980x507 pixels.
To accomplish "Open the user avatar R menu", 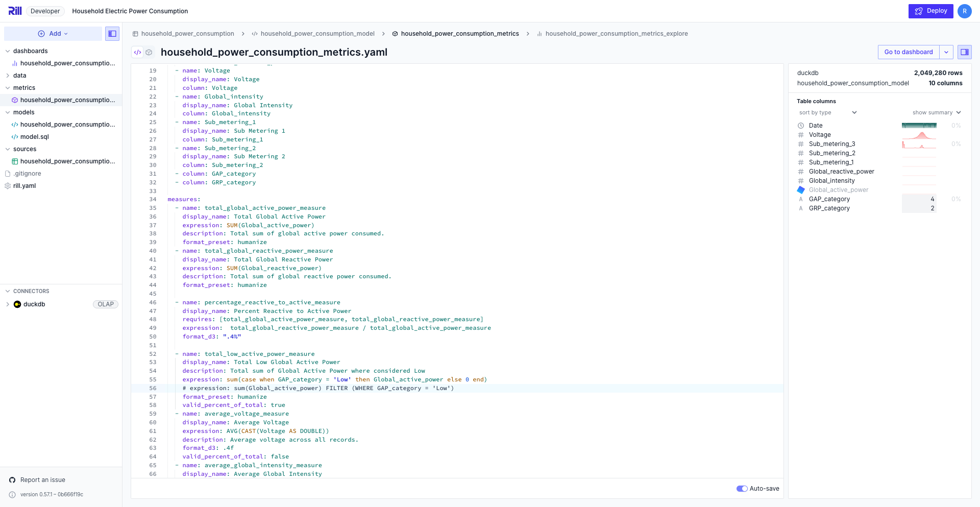I will 964,11.
